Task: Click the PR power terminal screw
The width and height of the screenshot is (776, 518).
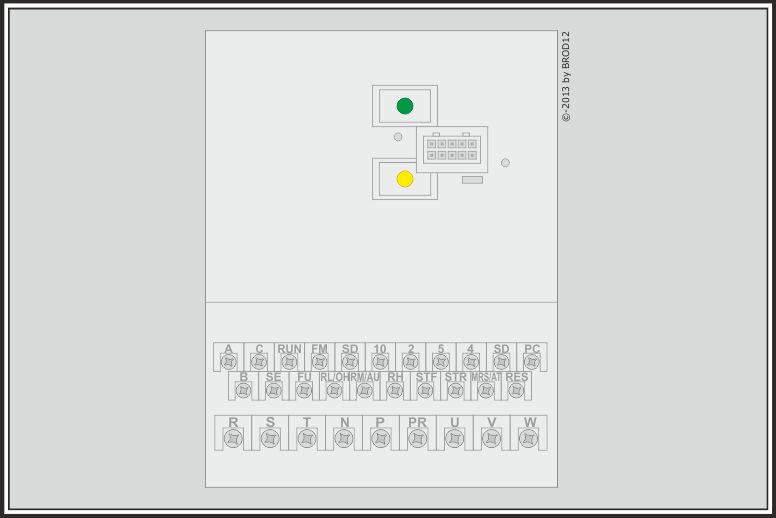Action: [417, 438]
